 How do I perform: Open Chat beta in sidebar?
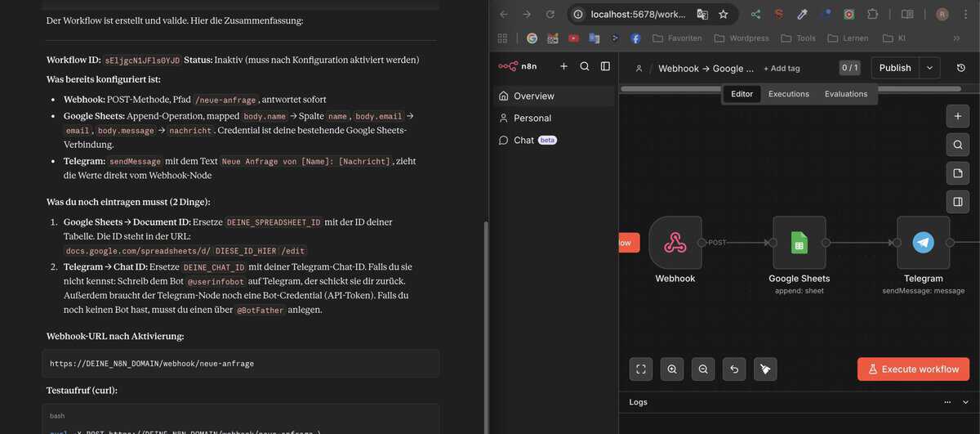[554, 140]
